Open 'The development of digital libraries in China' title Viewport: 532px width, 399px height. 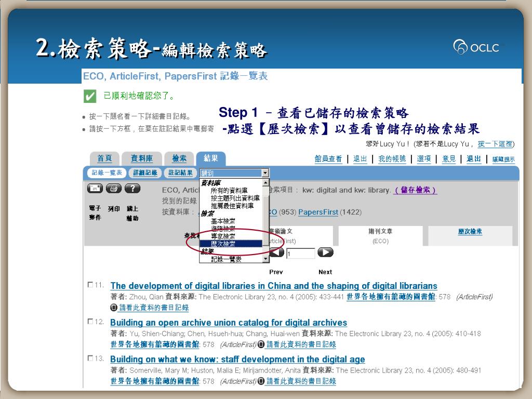pos(274,286)
